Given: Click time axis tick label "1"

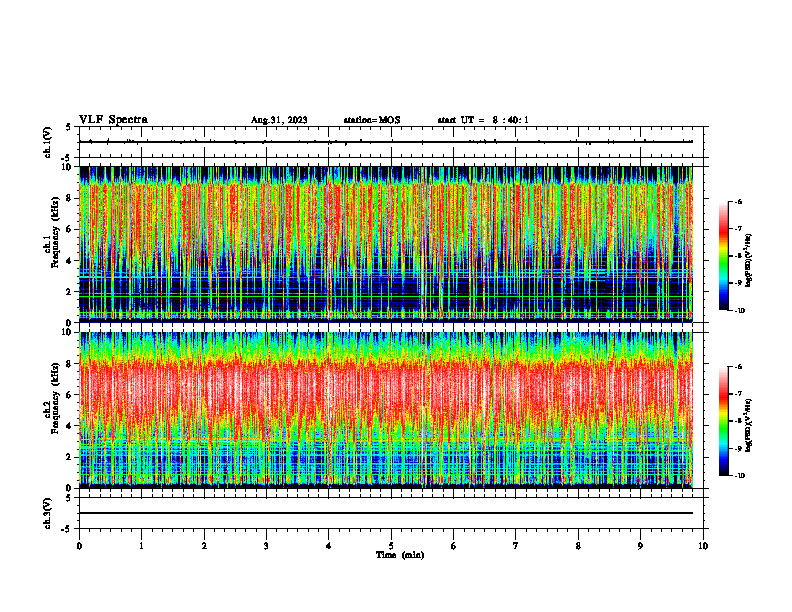Looking at the screenshot, I should [x=141, y=546].
